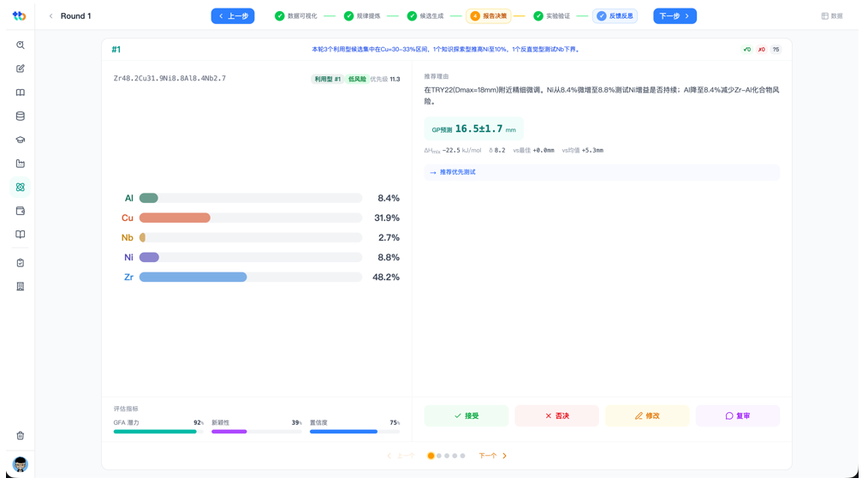Image resolution: width=868 pixels, height=484 pixels.
Task: Open the search icon in the sidebar
Action: pos(21,45)
